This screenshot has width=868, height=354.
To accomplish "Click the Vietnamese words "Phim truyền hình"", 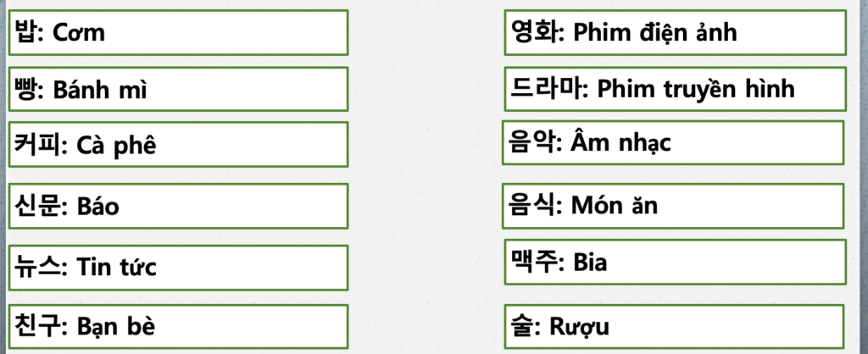I will coord(697,88).
